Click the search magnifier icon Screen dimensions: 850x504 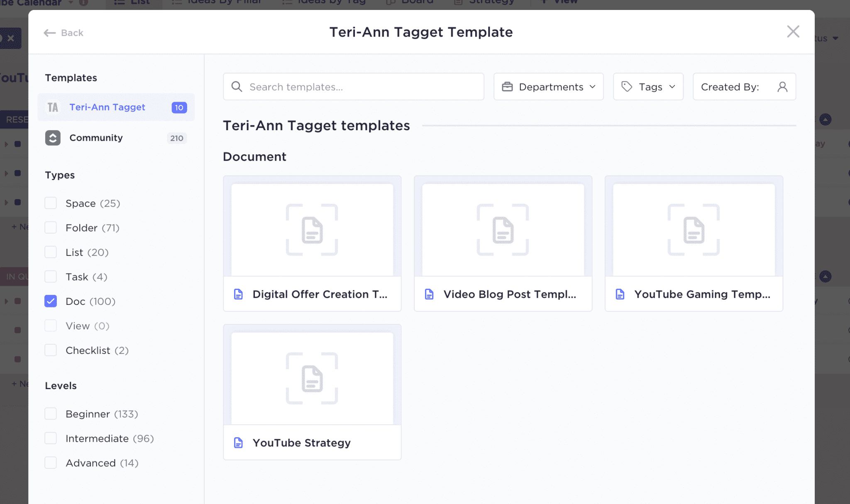click(237, 86)
